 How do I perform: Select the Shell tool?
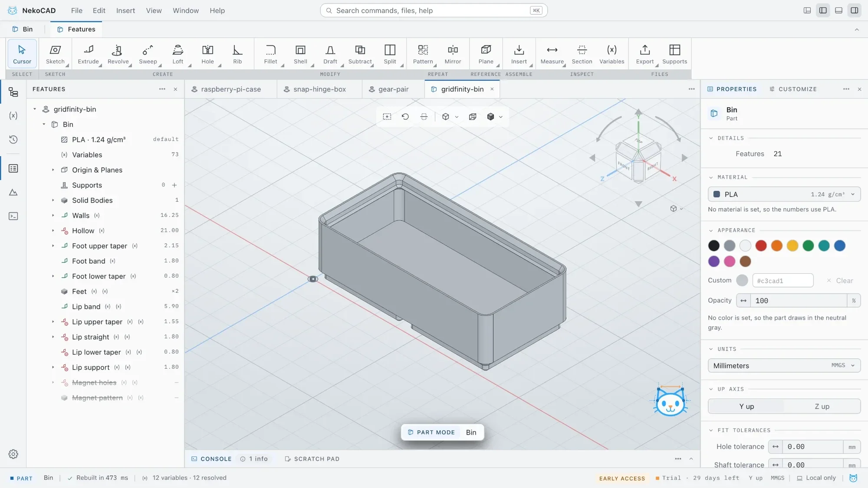tap(300, 54)
